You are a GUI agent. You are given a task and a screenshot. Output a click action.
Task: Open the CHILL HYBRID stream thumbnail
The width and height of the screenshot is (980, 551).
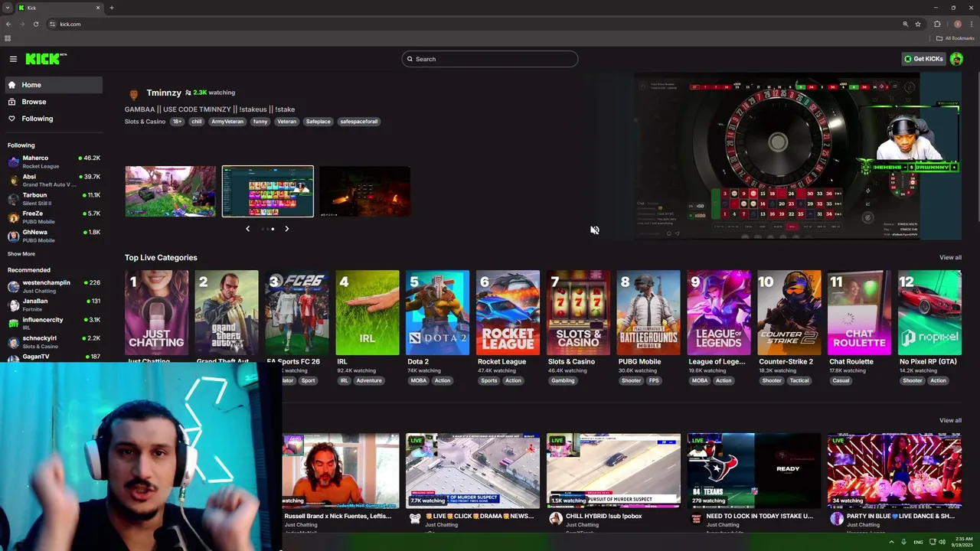point(613,471)
